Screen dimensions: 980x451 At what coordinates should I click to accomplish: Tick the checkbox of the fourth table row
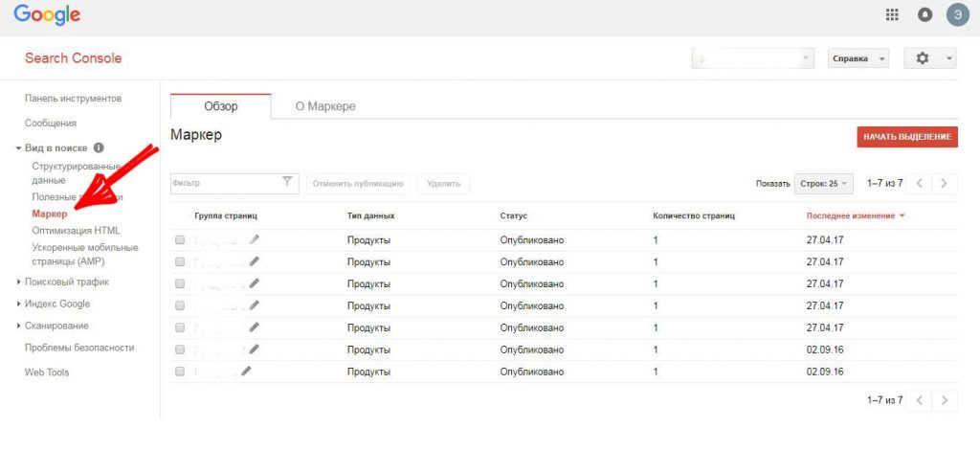pyautogui.click(x=180, y=305)
